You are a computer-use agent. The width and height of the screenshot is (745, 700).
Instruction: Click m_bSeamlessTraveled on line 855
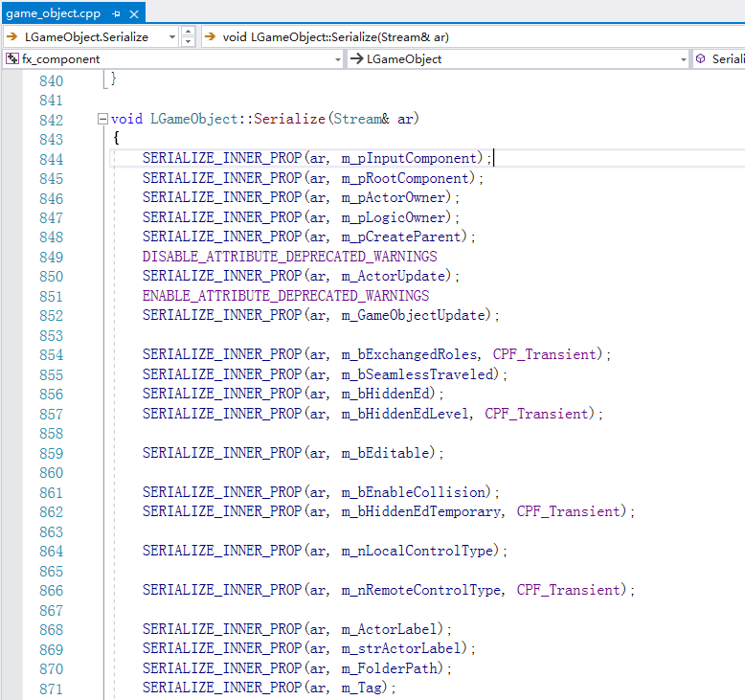pos(417,374)
